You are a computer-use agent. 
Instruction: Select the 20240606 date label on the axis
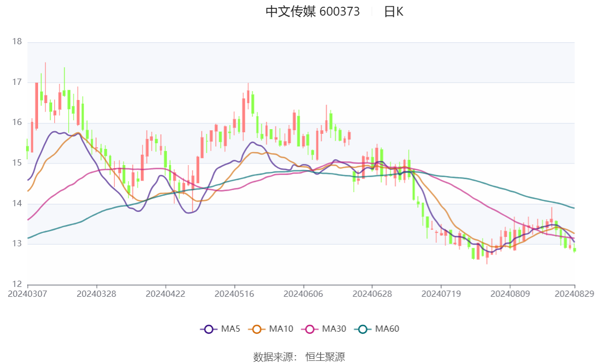pyautogui.click(x=303, y=294)
